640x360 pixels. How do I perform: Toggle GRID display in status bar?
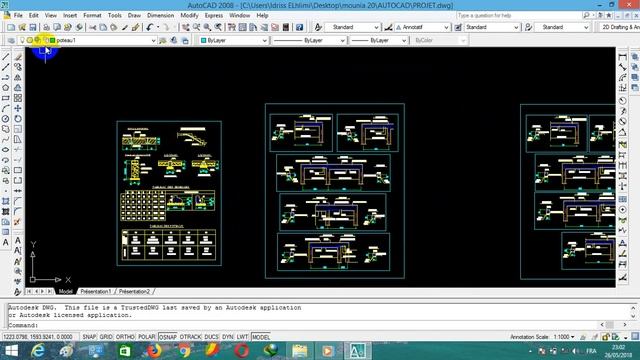pyautogui.click(x=106, y=337)
